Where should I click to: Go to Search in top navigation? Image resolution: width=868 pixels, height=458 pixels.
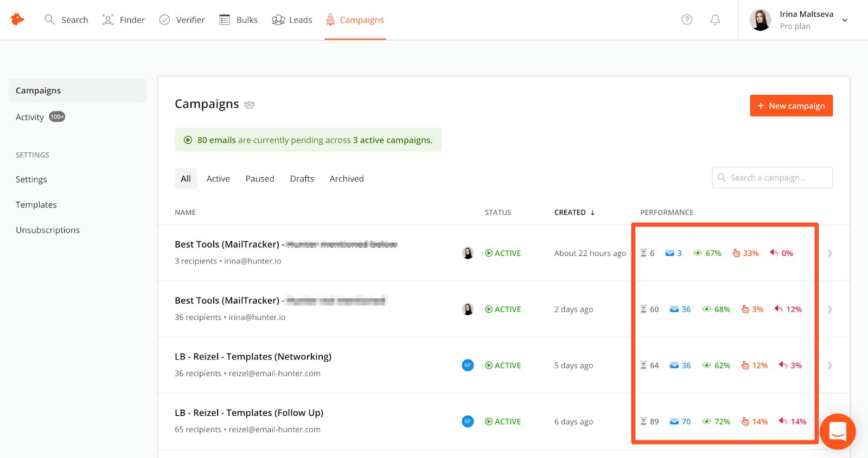pyautogui.click(x=66, y=20)
